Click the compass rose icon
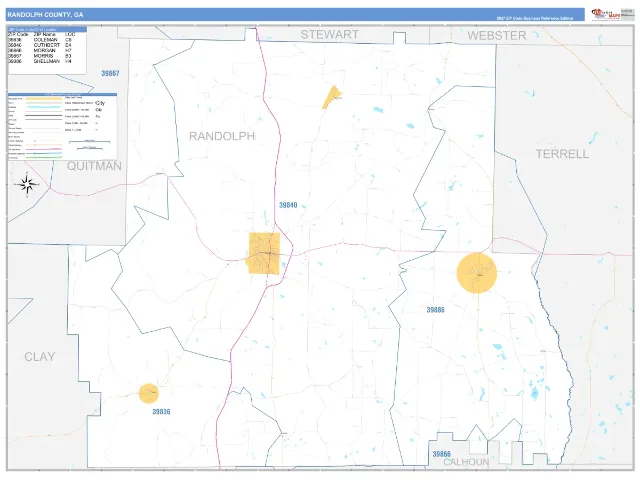640x480 pixels. pyautogui.click(x=27, y=184)
